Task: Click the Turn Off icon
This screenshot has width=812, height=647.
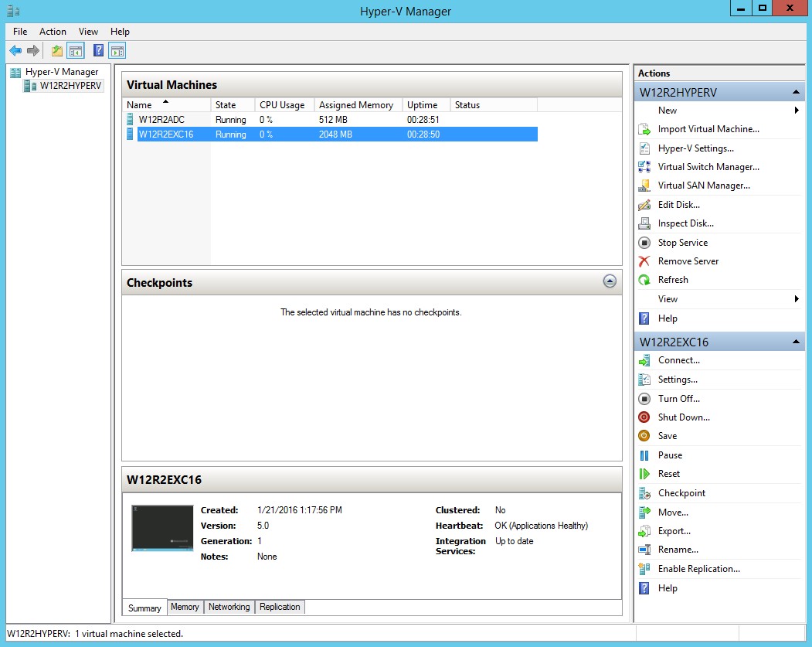Action: coord(644,399)
